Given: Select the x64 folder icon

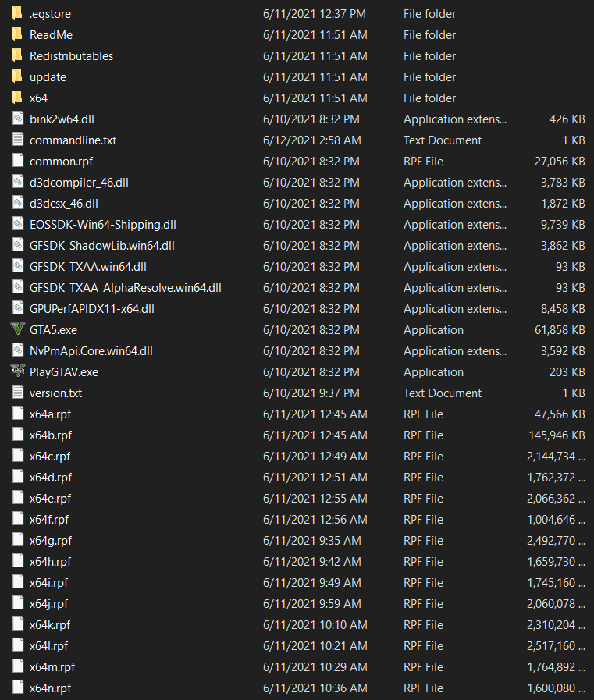Looking at the screenshot, I should pyautogui.click(x=18, y=98).
